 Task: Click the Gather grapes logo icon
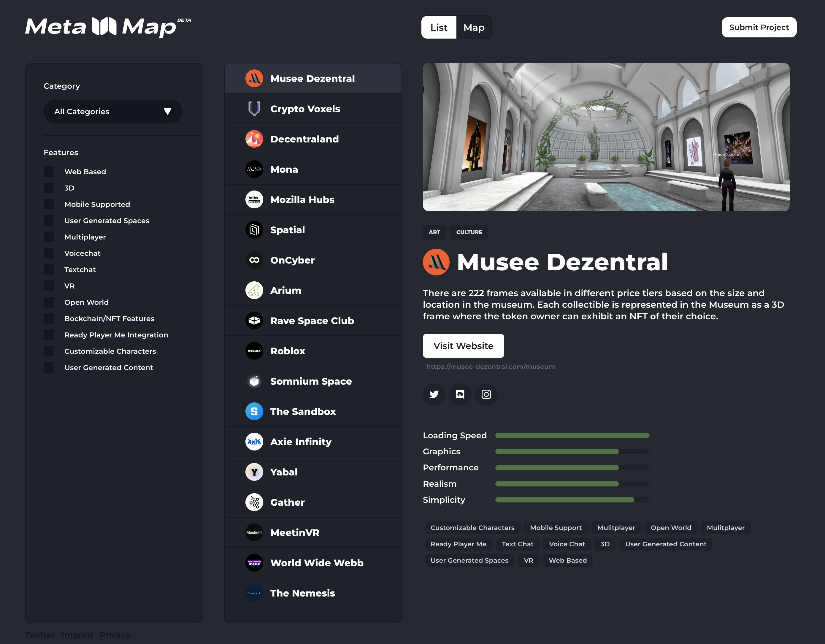point(254,502)
